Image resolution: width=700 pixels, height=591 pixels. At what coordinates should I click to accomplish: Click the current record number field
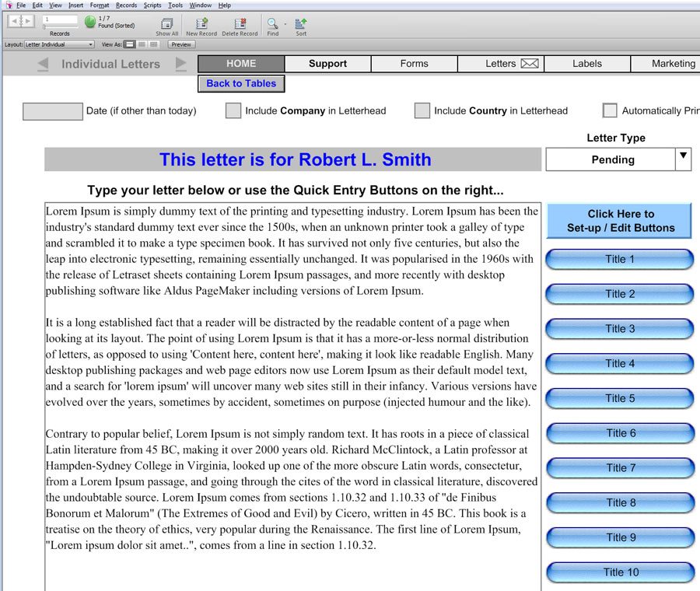point(60,19)
